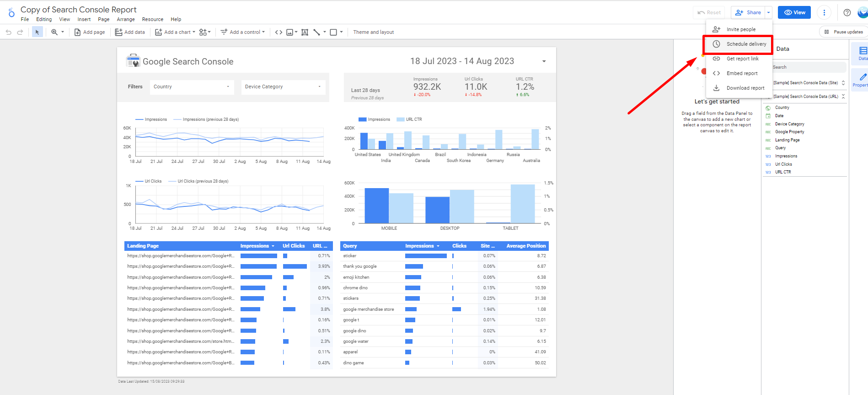Toggle the Share options dropdown arrow
Image resolution: width=868 pixels, height=395 pixels.
(x=769, y=12)
